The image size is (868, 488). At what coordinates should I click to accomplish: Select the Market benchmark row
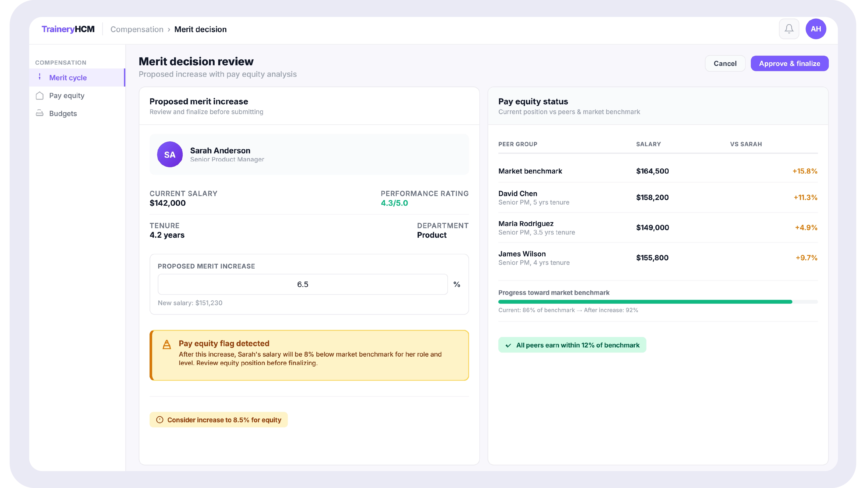tap(658, 171)
